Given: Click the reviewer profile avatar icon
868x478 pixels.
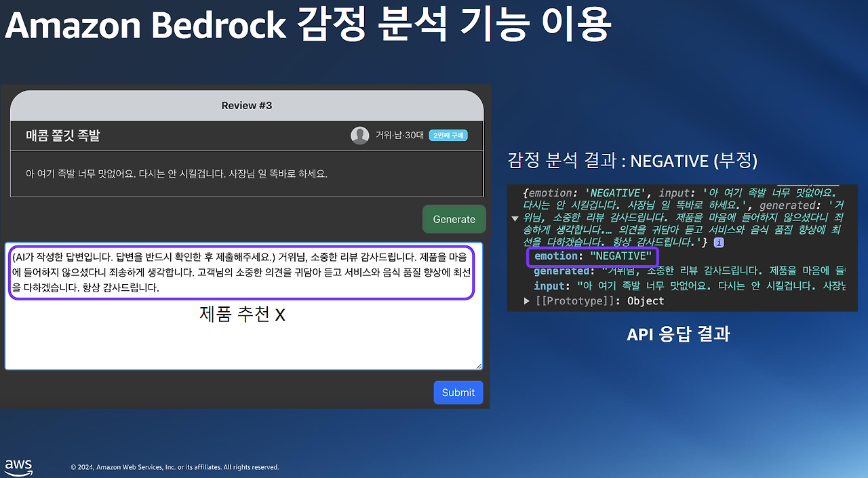Looking at the screenshot, I should click(359, 135).
